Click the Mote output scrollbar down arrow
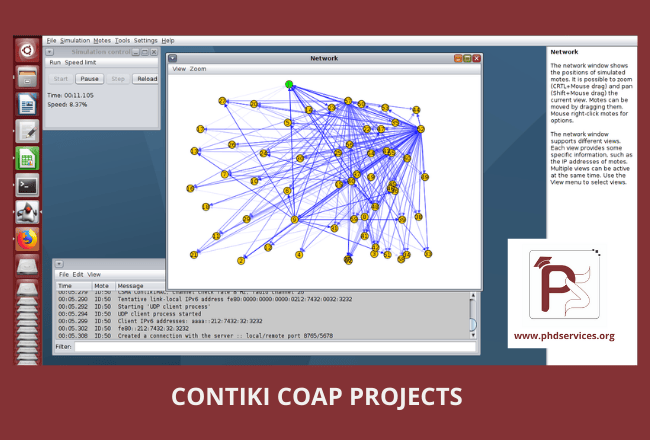 (473, 335)
